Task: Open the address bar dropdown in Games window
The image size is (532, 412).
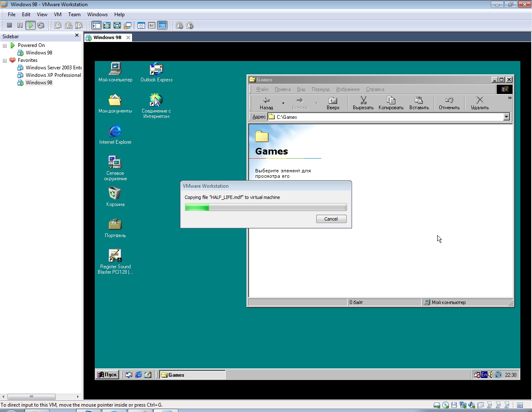Action: tap(507, 117)
